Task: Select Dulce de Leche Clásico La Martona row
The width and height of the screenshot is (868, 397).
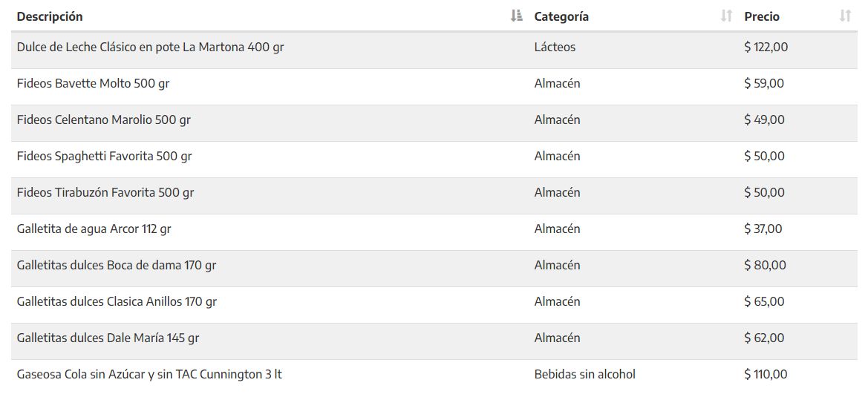Action: [434, 50]
